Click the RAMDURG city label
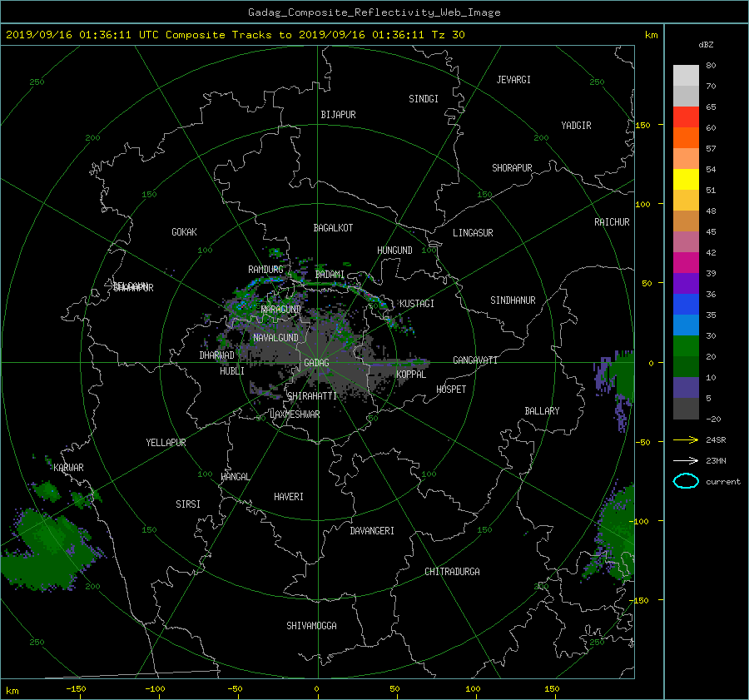Viewport: 749px width, 700px height. (x=265, y=270)
